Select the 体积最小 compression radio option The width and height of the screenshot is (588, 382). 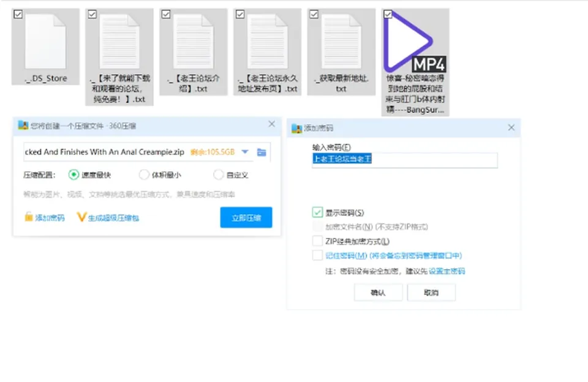click(143, 175)
